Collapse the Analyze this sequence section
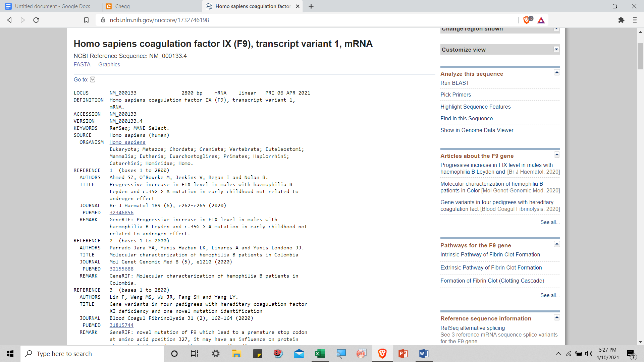This screenshot has height=362, width=644. [557, 72]
